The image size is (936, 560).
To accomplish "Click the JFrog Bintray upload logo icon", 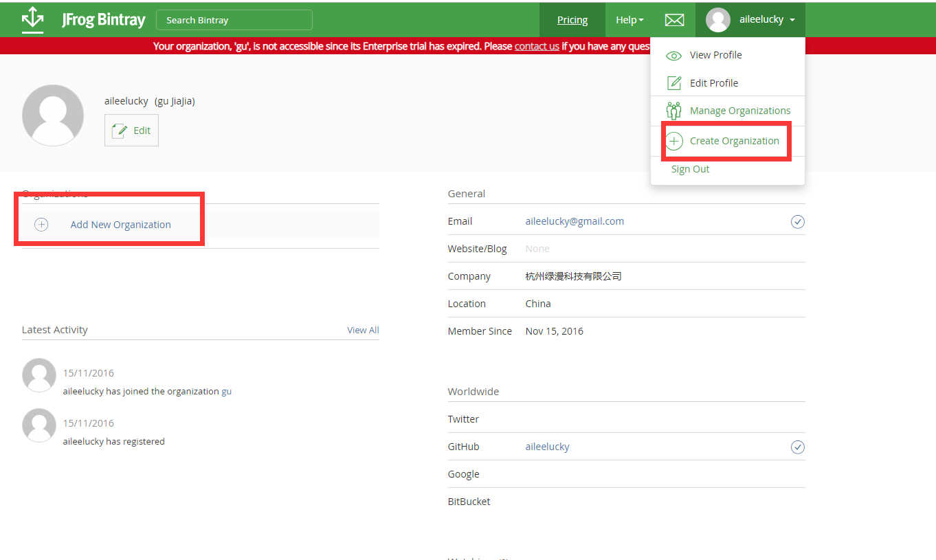I will [32, 19].
